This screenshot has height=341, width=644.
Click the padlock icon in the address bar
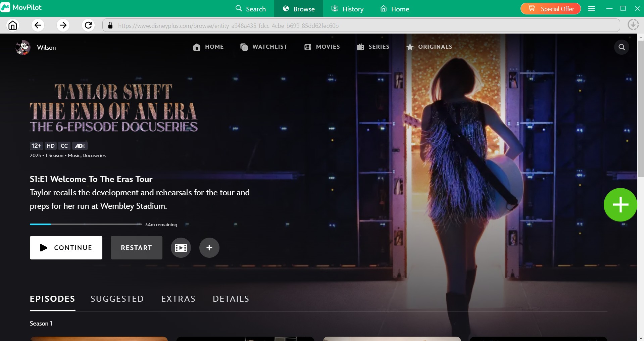pos(110,25)
